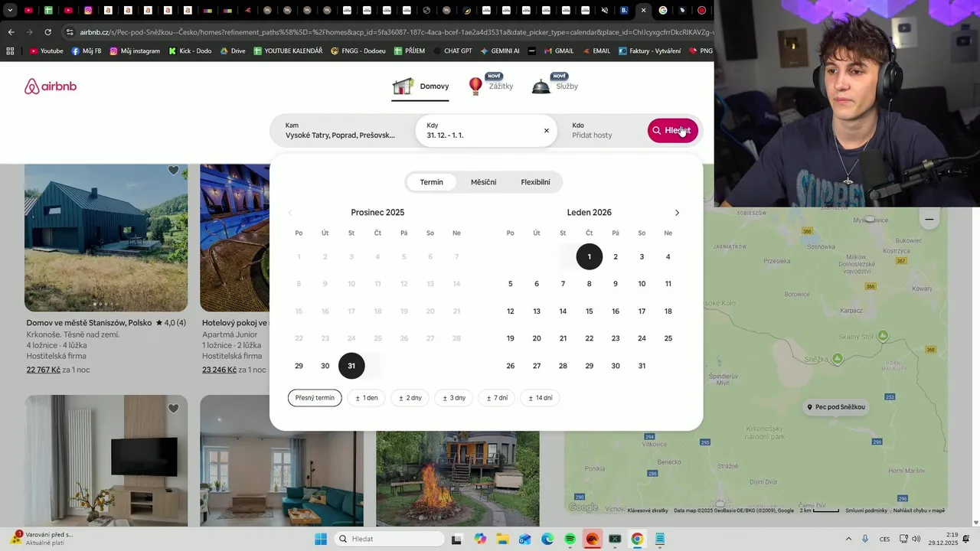Pick 2 January 2026
980x551 pixels.
(616, 257)
